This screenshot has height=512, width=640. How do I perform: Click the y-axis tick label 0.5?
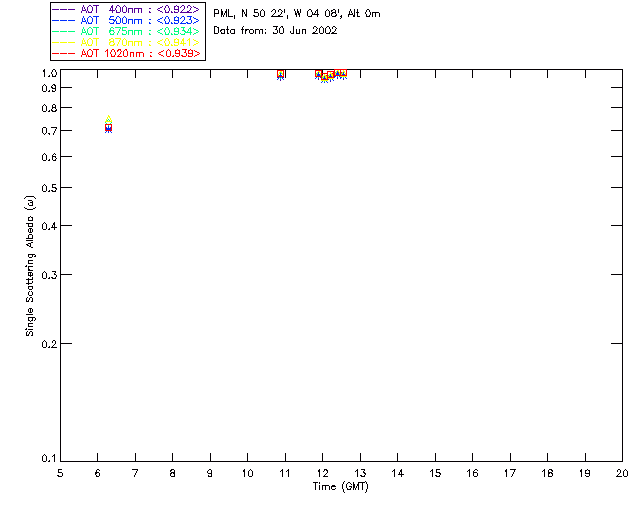click(49, 188)
